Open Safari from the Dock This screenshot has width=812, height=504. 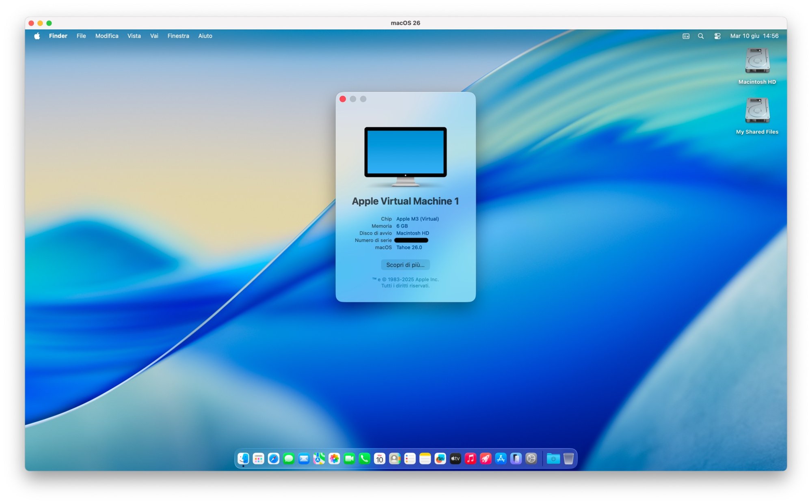(273, 458)
